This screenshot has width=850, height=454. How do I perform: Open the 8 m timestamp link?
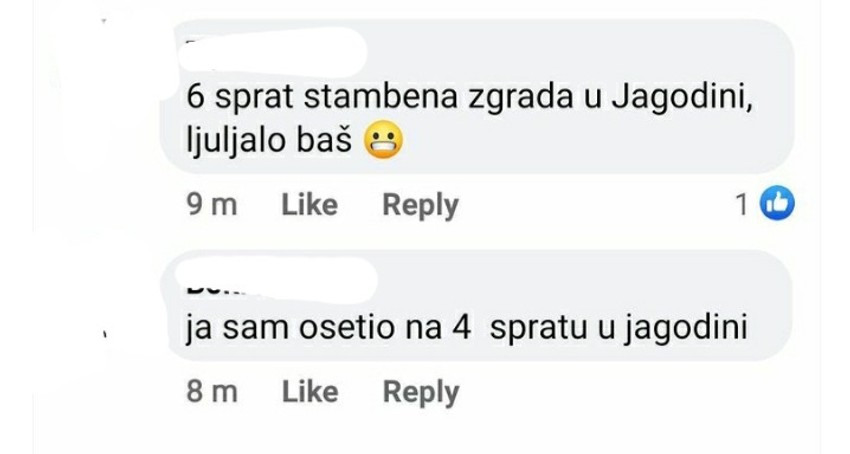(x=212, y=392)
